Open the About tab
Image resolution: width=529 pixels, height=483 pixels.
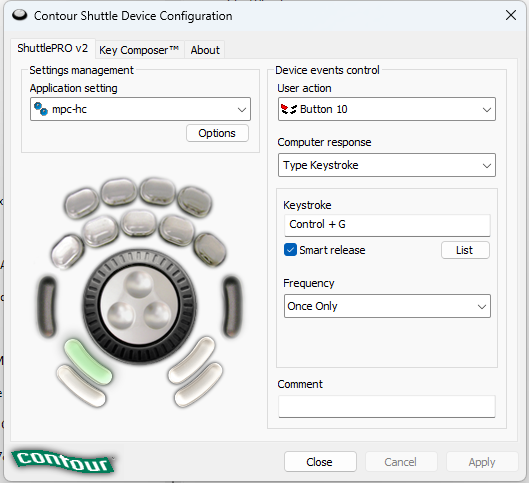(x=205, y=50)
